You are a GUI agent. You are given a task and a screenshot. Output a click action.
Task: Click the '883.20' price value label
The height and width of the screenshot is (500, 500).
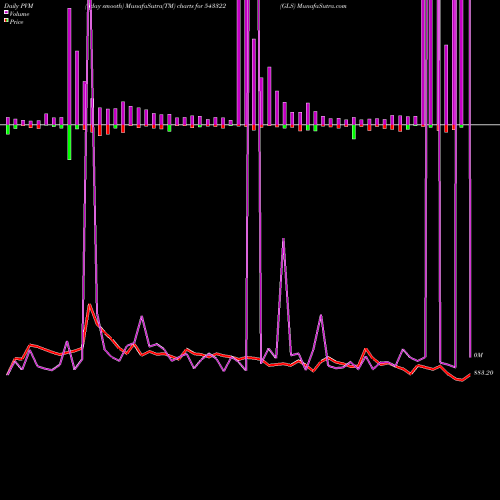click(483, 373)
